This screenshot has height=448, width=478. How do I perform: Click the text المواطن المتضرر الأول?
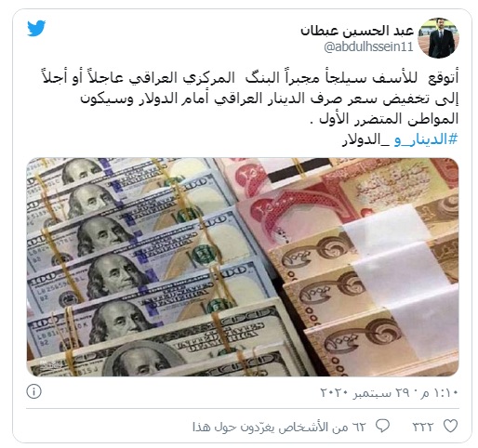click(384, 119)
